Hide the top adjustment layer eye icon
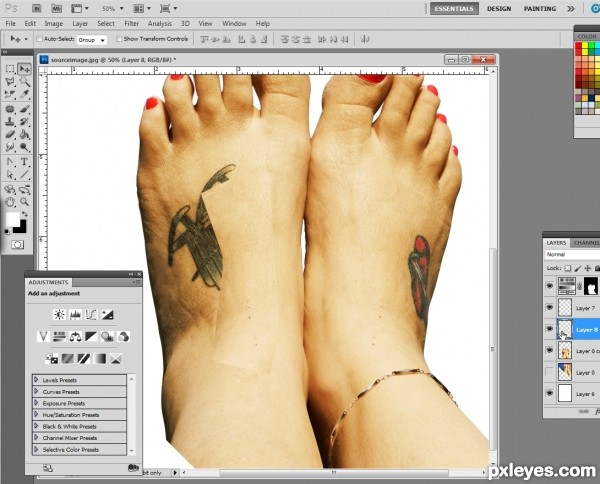This screenshot has width=600, height=484. point(549,286)
